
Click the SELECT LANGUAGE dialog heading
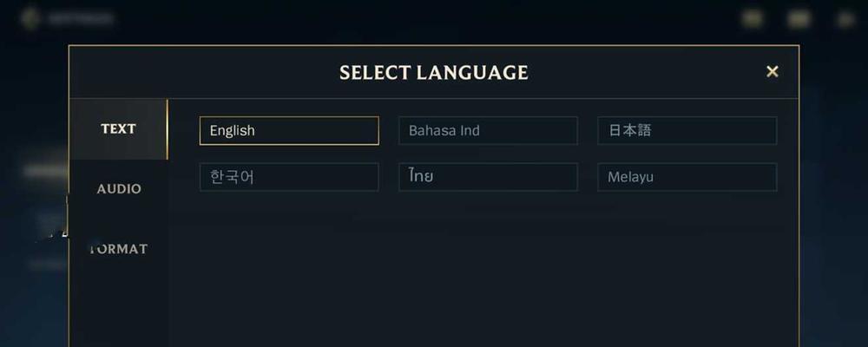[x=433, y=73]
